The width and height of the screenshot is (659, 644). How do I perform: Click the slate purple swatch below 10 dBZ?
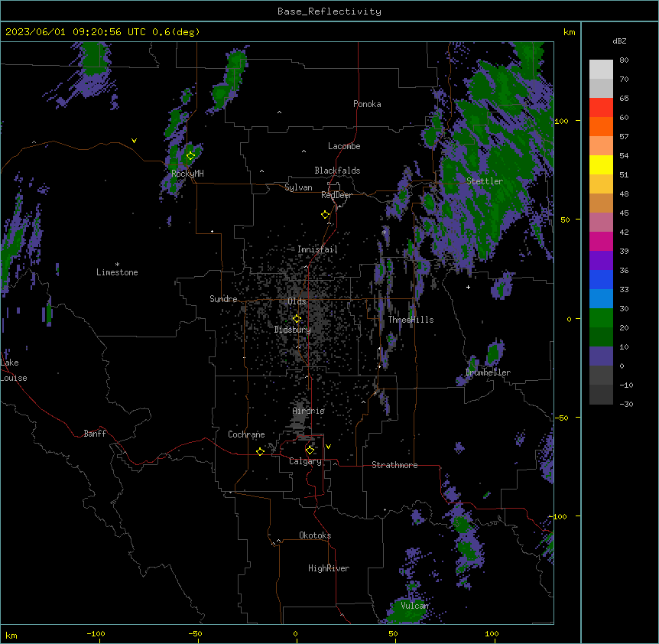pyautogui.click(x=601, y=356)
